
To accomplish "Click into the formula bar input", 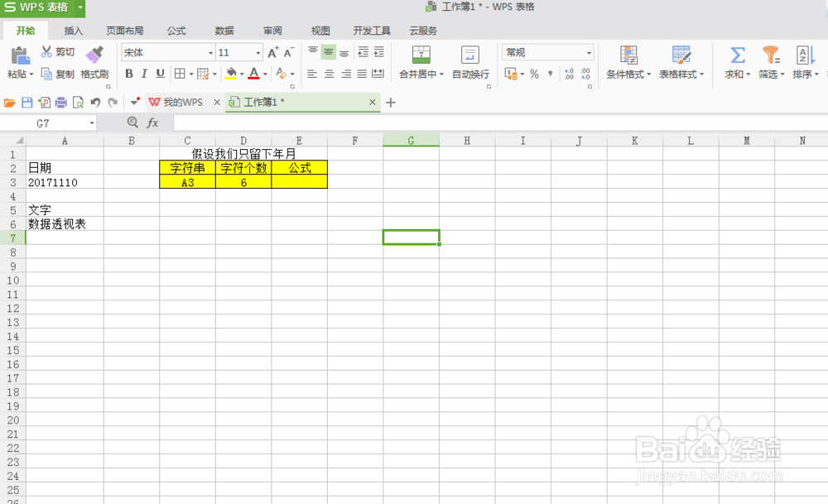I will click(x=499, y=123).
